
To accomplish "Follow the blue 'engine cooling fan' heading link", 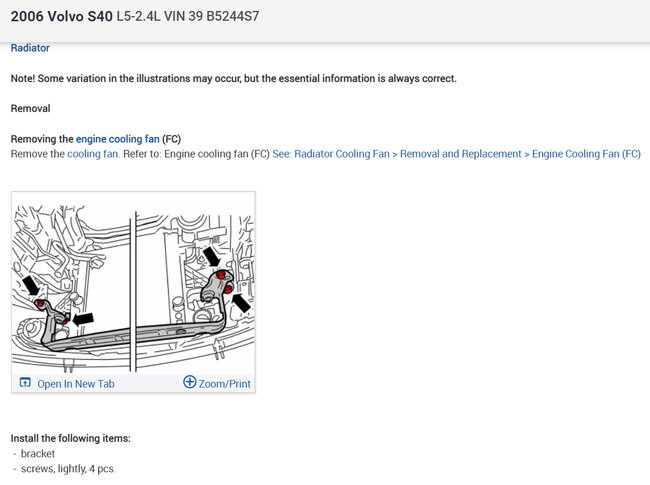I will 117,139.
